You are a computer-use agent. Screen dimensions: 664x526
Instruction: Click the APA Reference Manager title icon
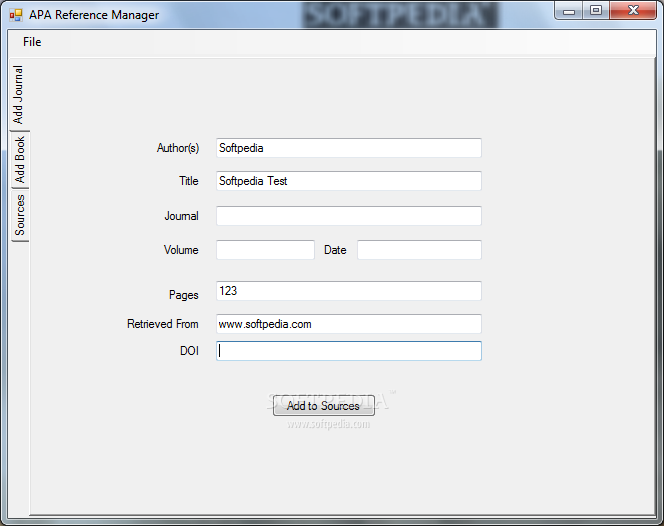(16, 15)
